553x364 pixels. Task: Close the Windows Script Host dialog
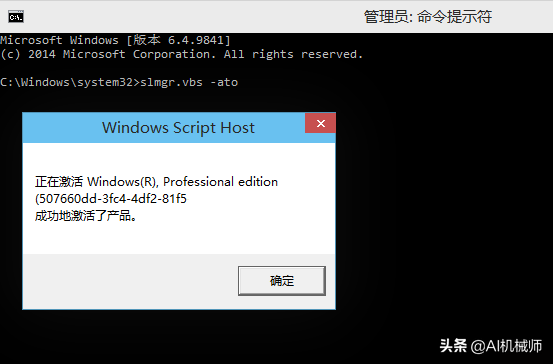coord(320,123)
